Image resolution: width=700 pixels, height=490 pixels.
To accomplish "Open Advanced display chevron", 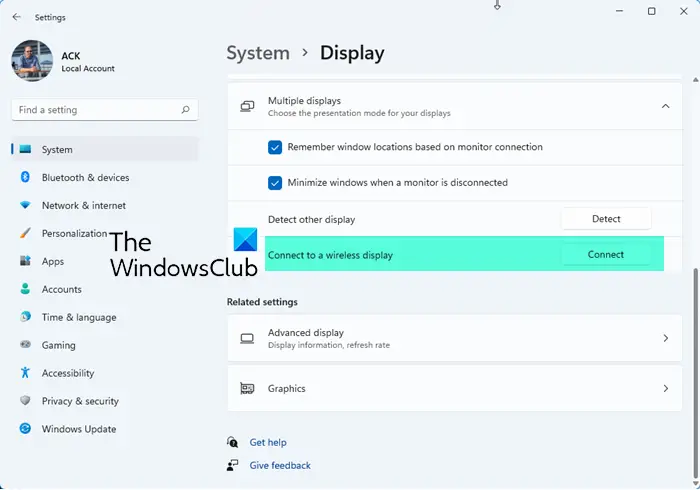I will tap(665, 338).
